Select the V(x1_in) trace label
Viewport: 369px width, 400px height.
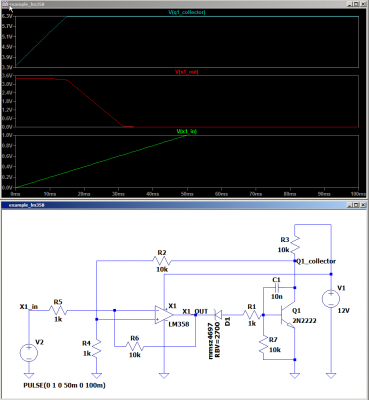187,132
